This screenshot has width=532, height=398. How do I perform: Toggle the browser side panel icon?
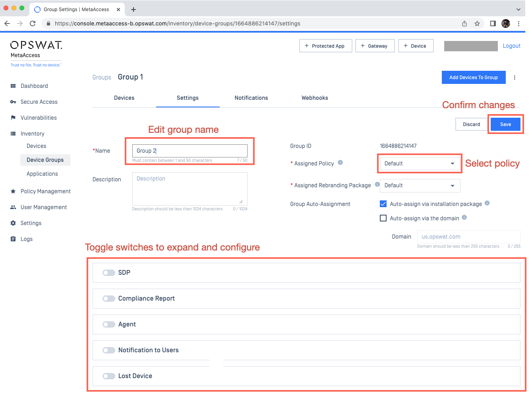click(x=493, y=23)
